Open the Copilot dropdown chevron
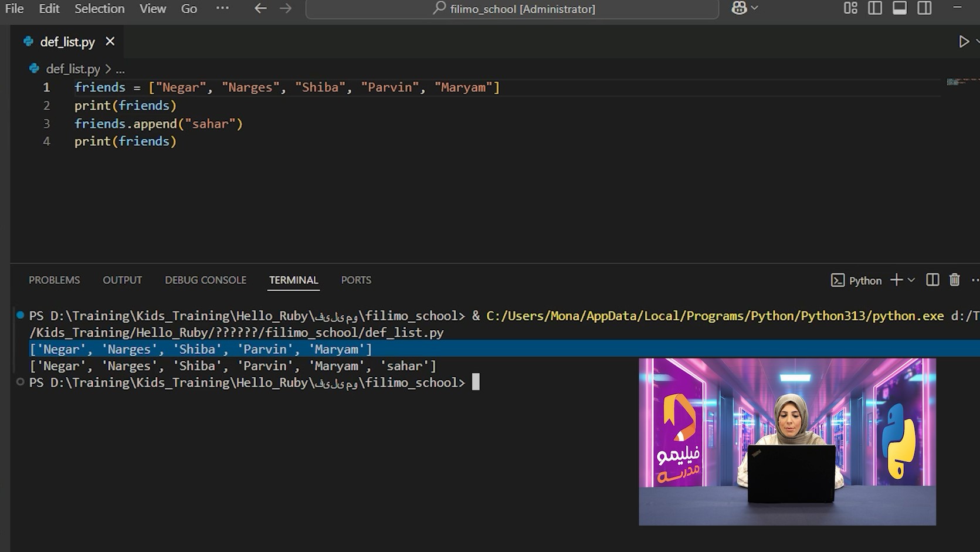Viewport: 980px width, 552px height. pos(755,8)
